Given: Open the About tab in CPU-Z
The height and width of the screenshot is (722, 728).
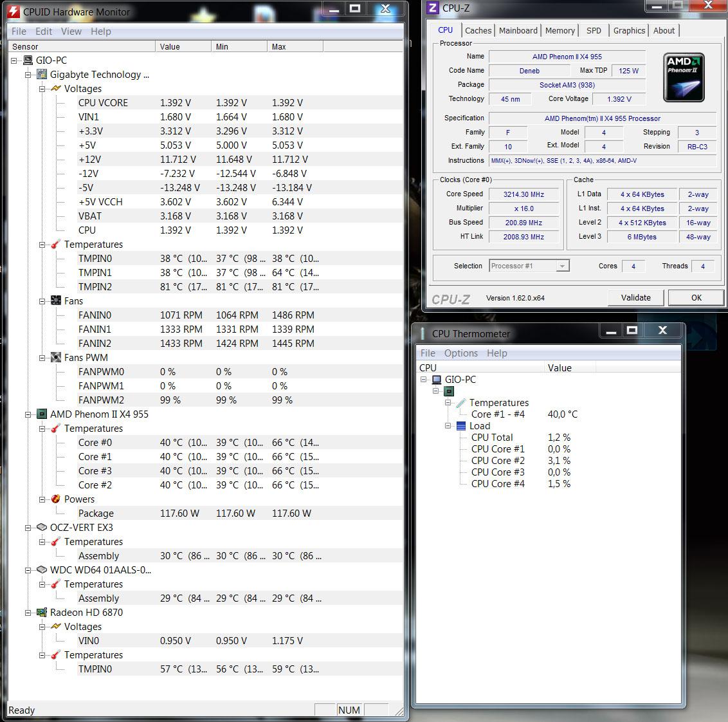Looking at the screenshot, I should point(664,30).
